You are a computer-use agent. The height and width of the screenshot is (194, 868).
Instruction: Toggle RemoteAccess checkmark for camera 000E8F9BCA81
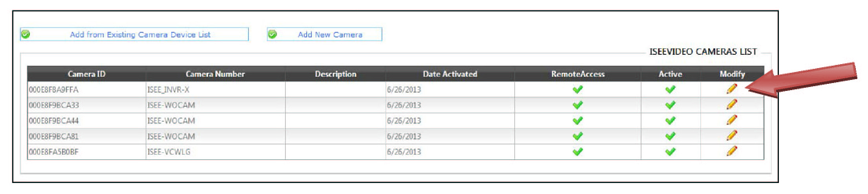pyautogui.click(x=577, y=136)
